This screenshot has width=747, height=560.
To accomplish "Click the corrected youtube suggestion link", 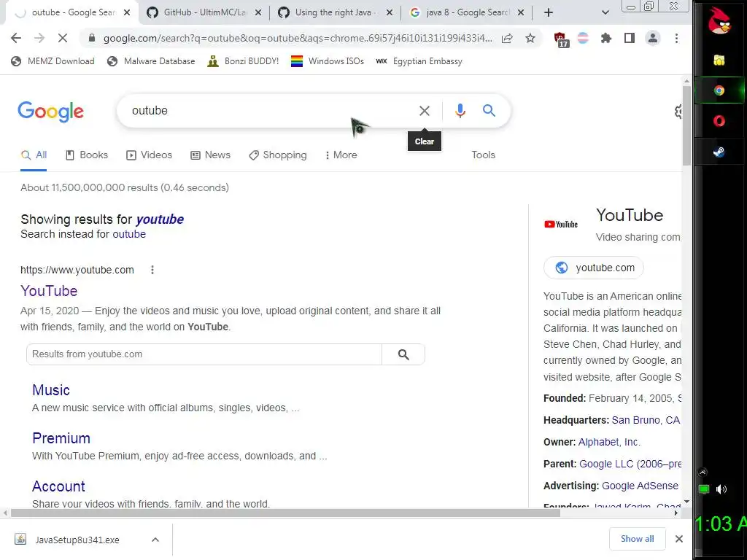I will 160,219.
